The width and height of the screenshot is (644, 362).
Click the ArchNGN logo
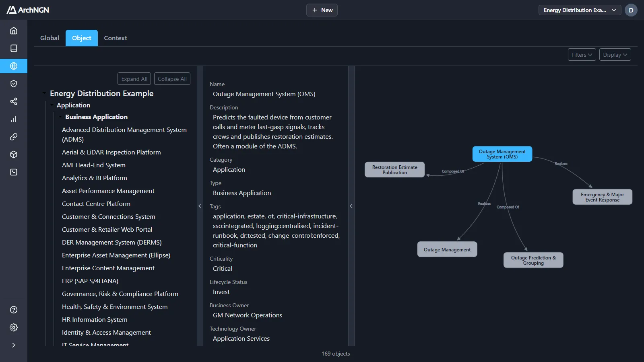pyautogui.click(x=28, y=10)
